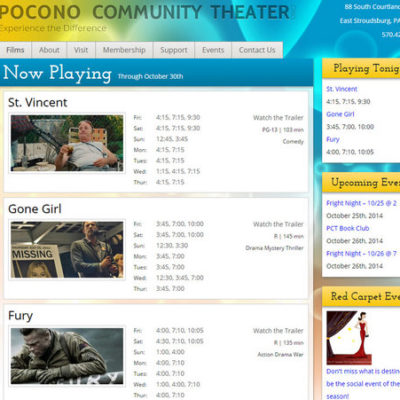Click 'East Stroudsburg, PA' address text
Viewport: 400px width, 400px height.
click(x=370, y=21)
